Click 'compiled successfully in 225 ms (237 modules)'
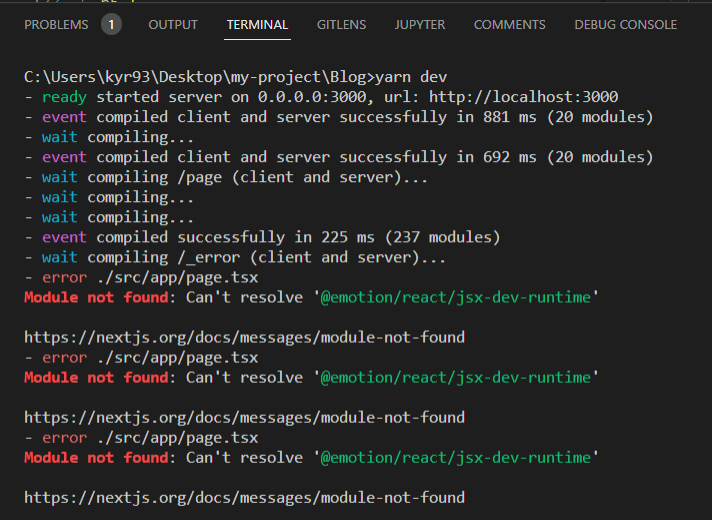Screen dimensions: 712x520 (298, 237)
